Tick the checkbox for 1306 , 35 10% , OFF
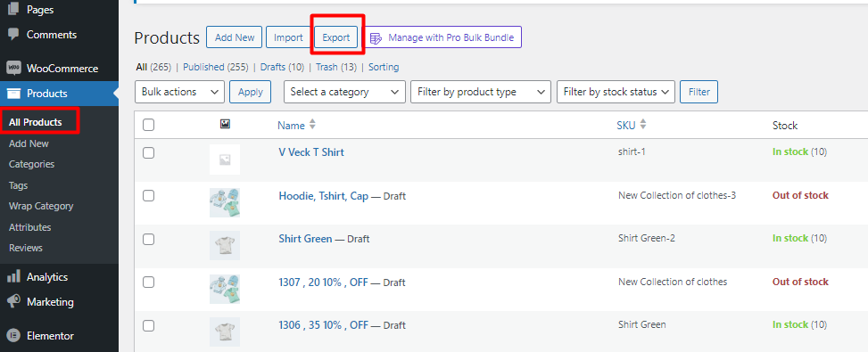 pos(148,325)
